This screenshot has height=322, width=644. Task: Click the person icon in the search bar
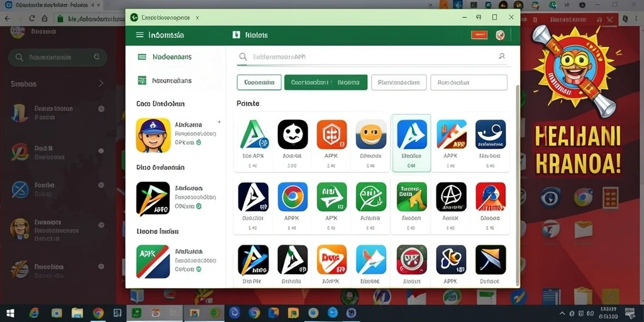[x=501, y=56]
